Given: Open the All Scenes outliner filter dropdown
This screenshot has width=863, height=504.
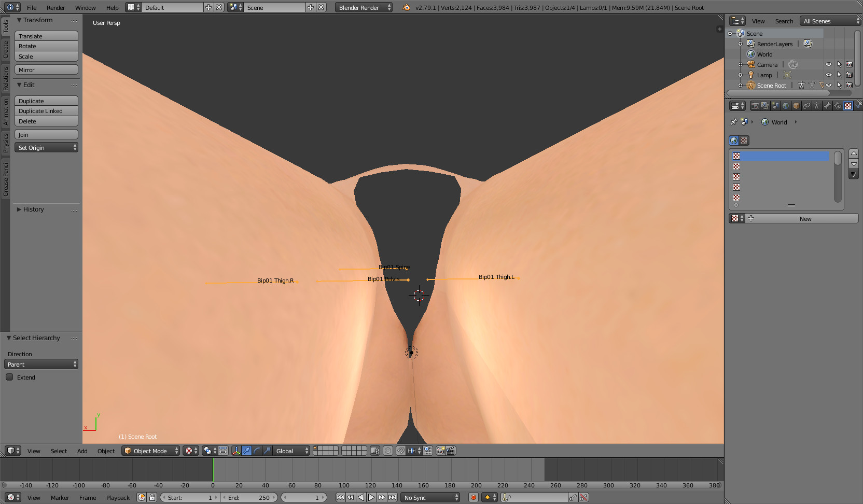Looking at the screenshot, I should (x=830, y=21).
